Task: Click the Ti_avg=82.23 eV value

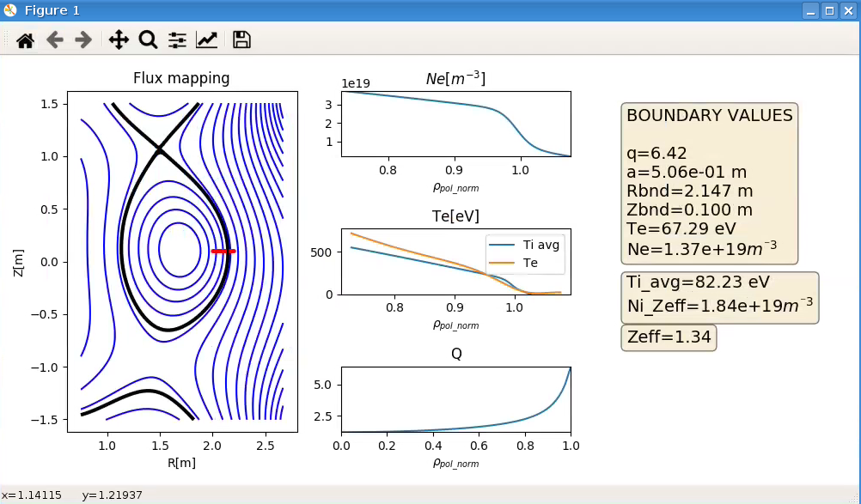Action: [x=699, y=282]
